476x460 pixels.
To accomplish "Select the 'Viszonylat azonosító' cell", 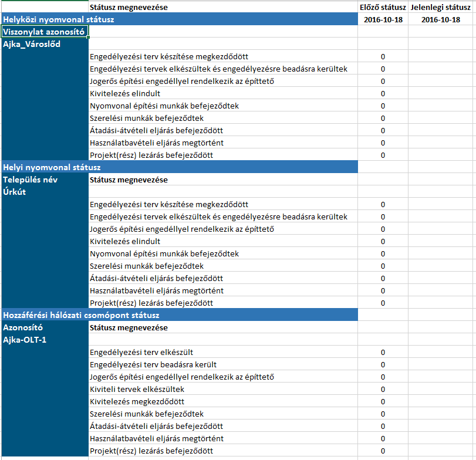I will point(45,32).
